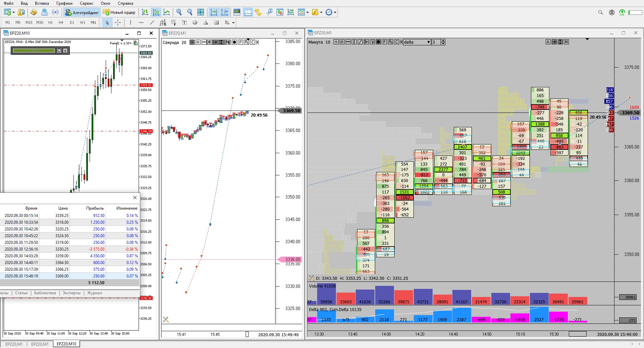Select the cursor arrow tool
This screenshot has width=644, height=348.
107,23
